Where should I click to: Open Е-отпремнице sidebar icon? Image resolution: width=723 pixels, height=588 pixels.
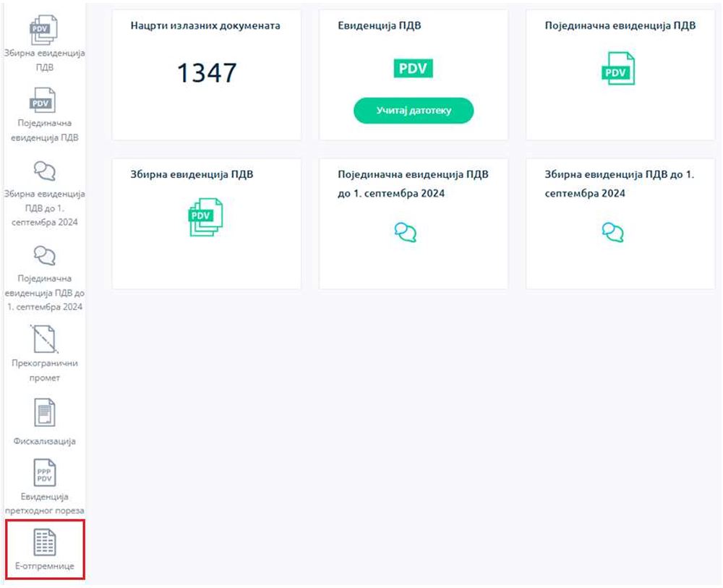click(x=45, y=542)
